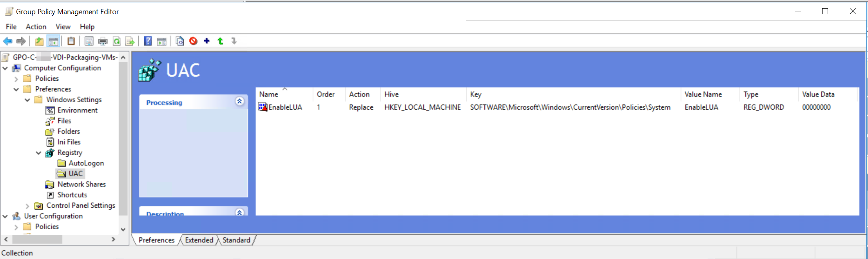Open the File menu

tap(11, 27)
